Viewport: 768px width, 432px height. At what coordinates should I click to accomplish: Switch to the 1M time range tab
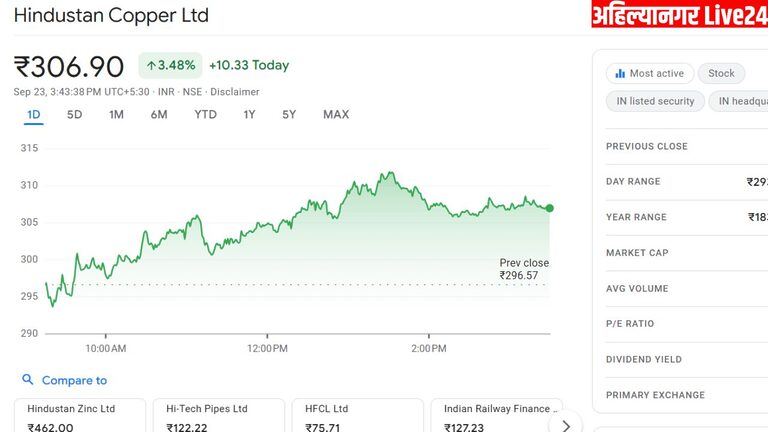click(x=116, y=115)
